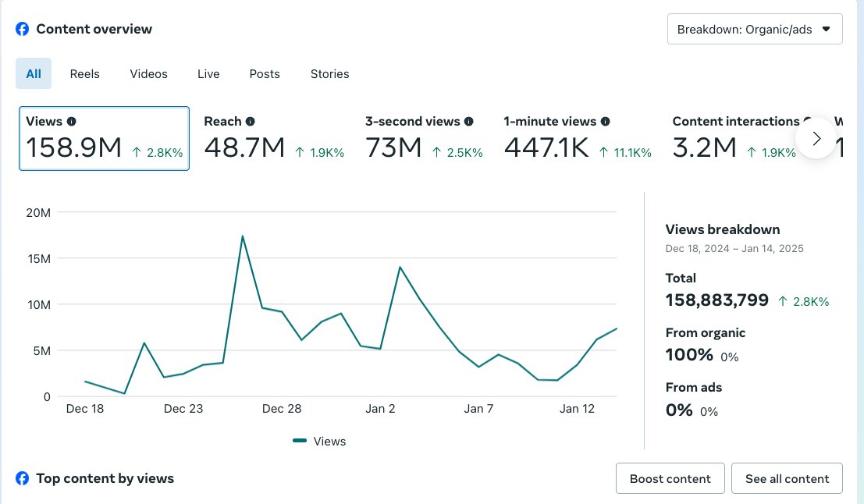Viewport: 864px width, 504px height.
Task: Select the Reach metric card
Action: pos(274,138)
